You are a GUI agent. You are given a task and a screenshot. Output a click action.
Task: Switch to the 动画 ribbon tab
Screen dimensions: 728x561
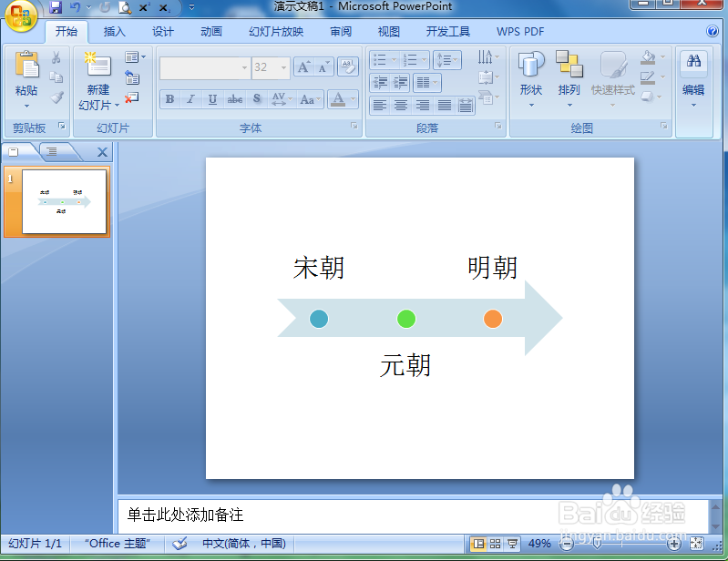[x=211, y=32]
